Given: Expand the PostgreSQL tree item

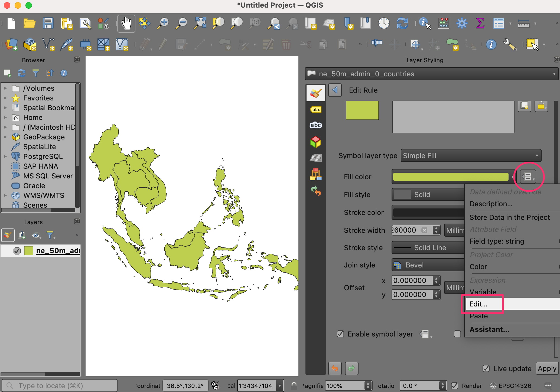Looking at the screenshot, I should click(5, 156).
